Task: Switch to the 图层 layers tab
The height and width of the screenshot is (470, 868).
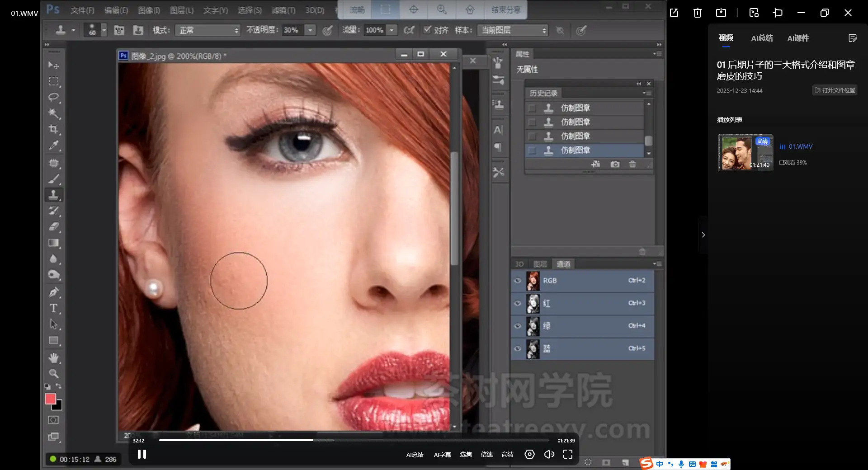Action: tap(540, 264)
